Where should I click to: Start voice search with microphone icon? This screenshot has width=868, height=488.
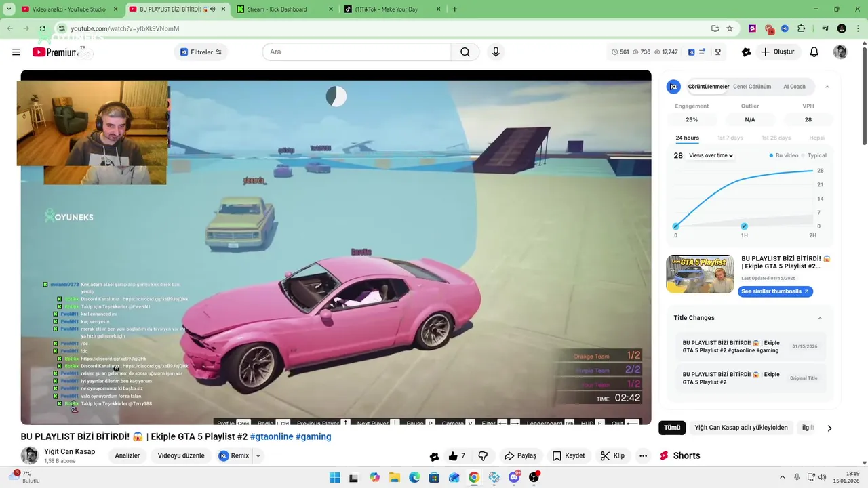tap(496, 52)
